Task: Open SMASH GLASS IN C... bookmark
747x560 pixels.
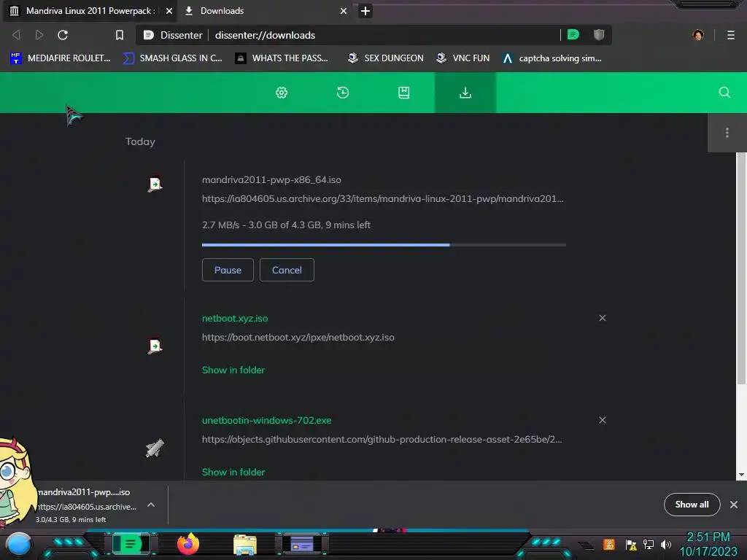Action: 172,58
